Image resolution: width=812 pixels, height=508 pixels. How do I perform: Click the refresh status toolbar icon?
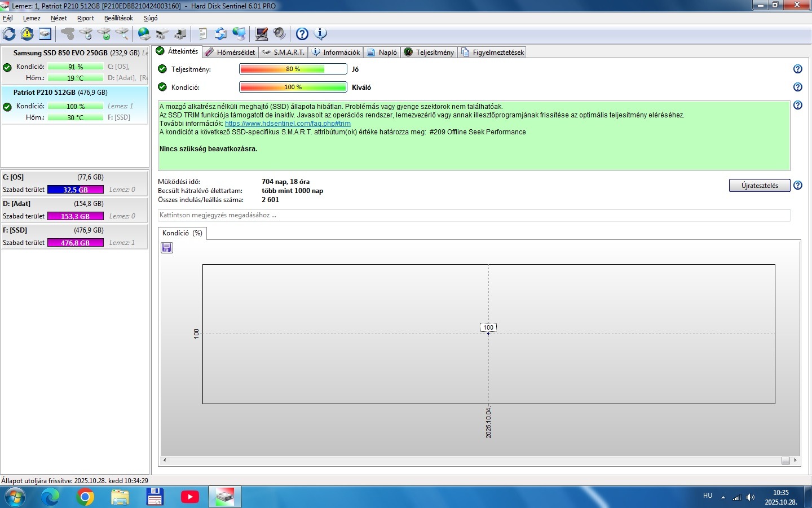[9, 34]
